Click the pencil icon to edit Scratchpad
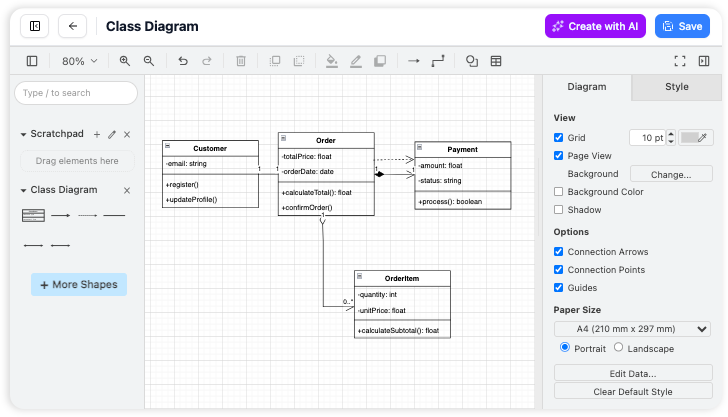This screenshot has width=728, height=417. (x=112, y=134)
